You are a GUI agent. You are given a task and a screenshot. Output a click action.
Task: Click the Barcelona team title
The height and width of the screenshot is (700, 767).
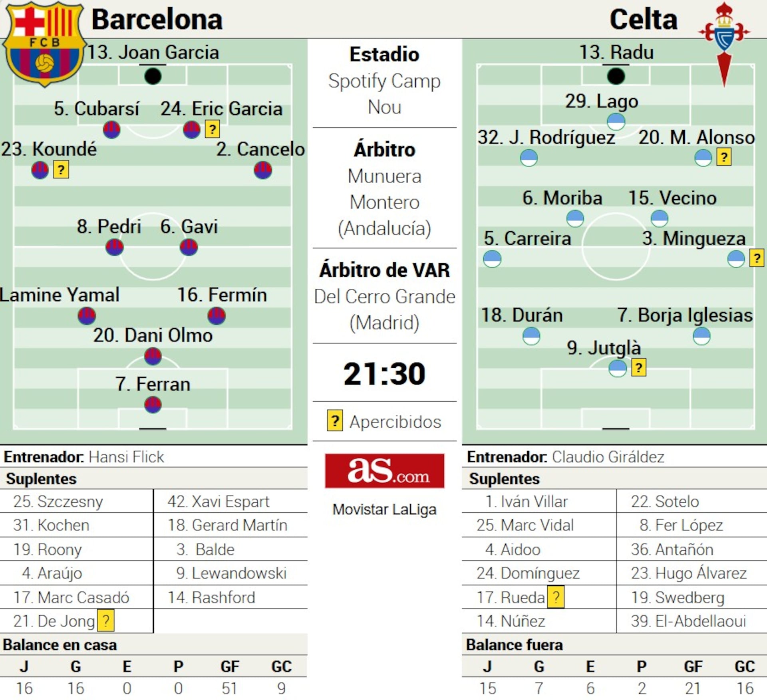click(x=157, y=20)
